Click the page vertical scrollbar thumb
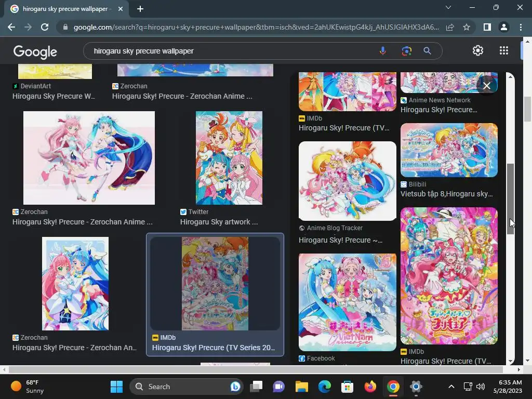Viewport: 532px width, 399px height. 527,109
